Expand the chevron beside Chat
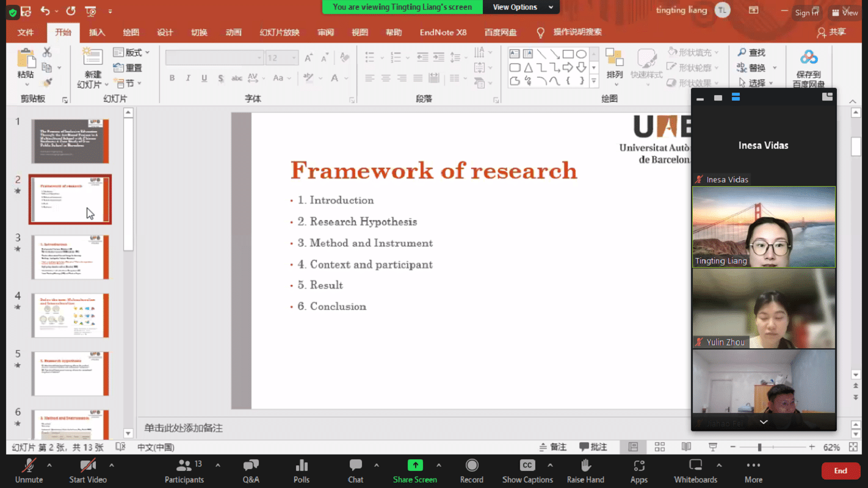 pos(377,465)
